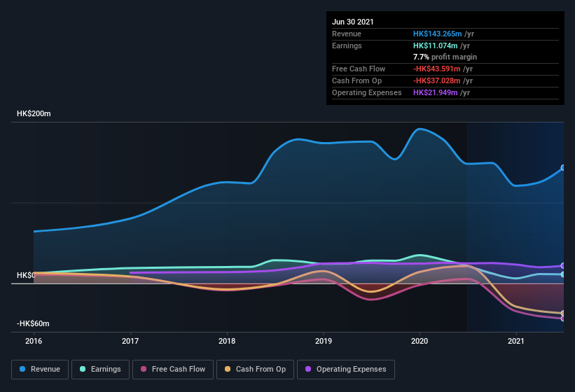575x392 pixels.
Task: Click the 2021 x-axis label
Action: [x=516, y=341]
